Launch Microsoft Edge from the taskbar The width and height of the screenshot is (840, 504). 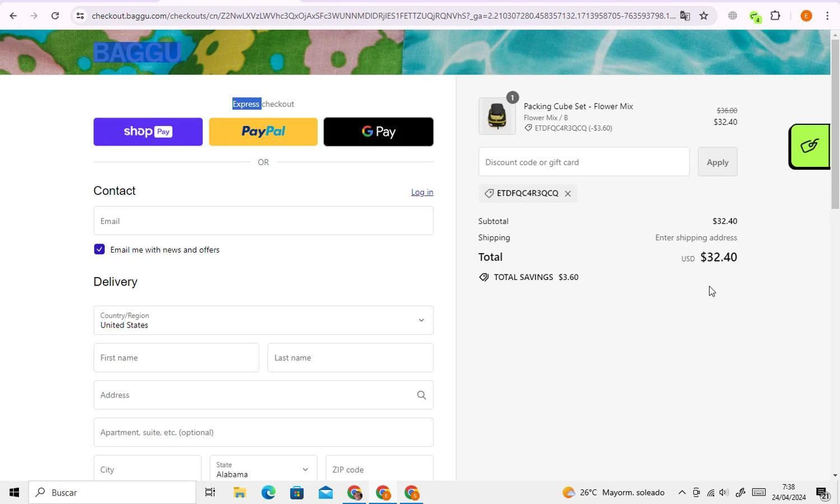tap(268, 493)
